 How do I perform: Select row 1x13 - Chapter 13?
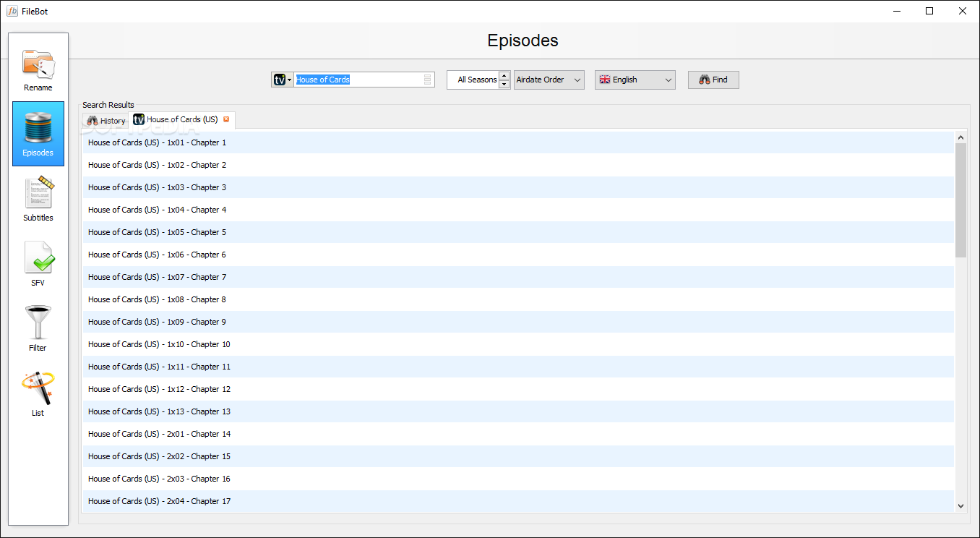pos(519,411)
